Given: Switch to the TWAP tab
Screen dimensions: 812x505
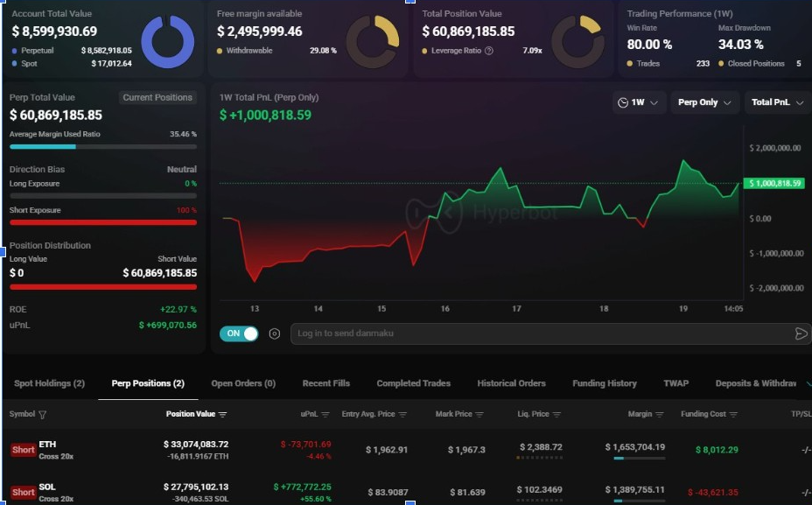Looking at the screenshot, I should pyautogui.click(x=676, y=383).
